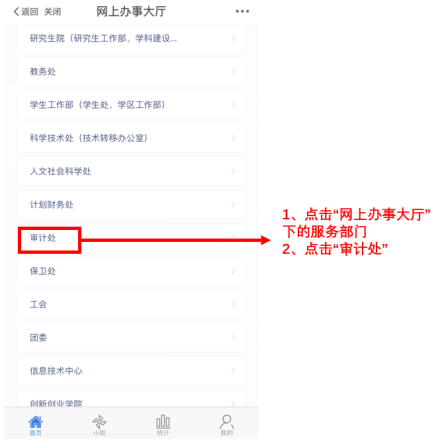Image resolution: width=444 pixels, height=448 pixels.
Task: Open the 信息技术中心 entry
Action: pos(131,371)
